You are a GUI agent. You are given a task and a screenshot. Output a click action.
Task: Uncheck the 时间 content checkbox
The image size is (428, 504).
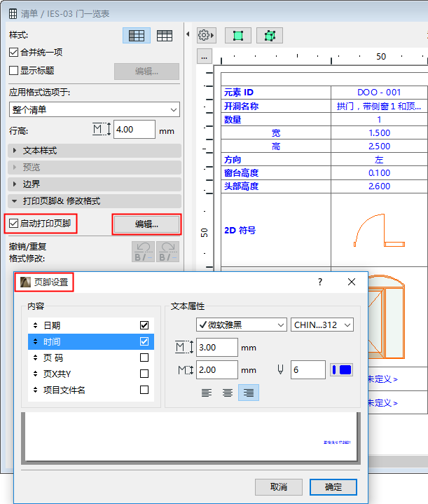pyautogui.click(x=144, y=341)
